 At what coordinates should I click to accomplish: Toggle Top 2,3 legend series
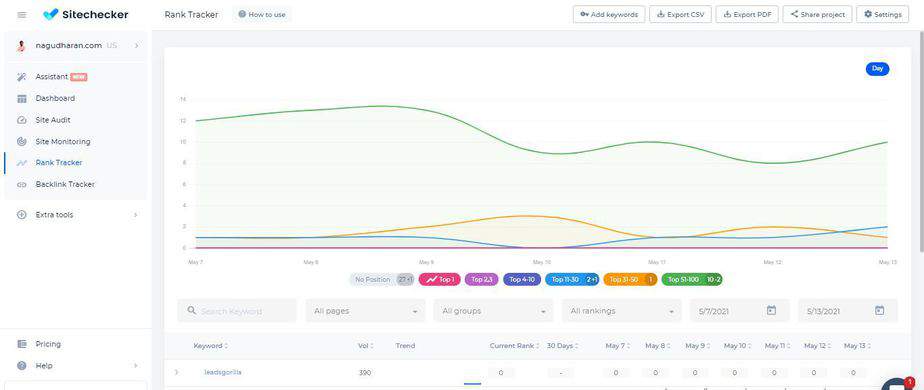pyautogui.click(x=482, y=280)
